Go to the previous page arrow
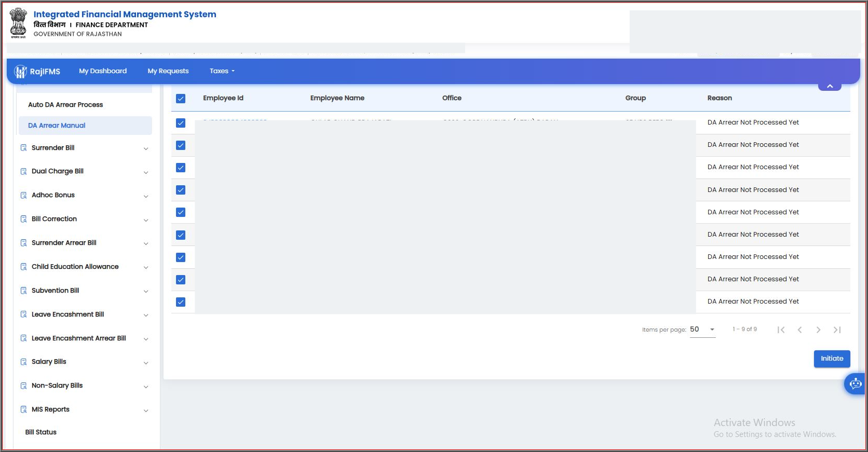 (x=799, y=330)
